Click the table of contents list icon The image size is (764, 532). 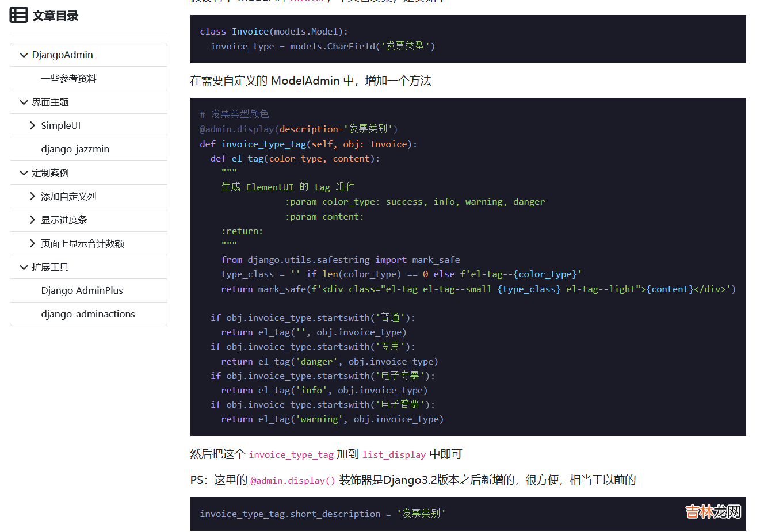coord(18,16)
